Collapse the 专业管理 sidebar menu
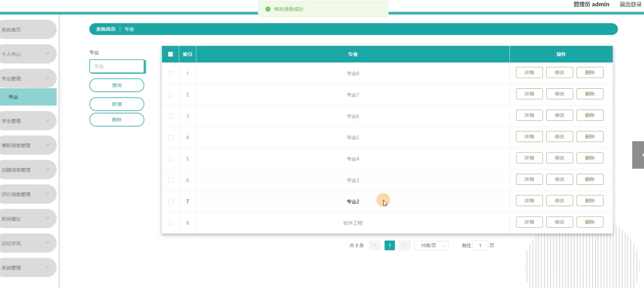The image size is (644, 288). (27, 78)
